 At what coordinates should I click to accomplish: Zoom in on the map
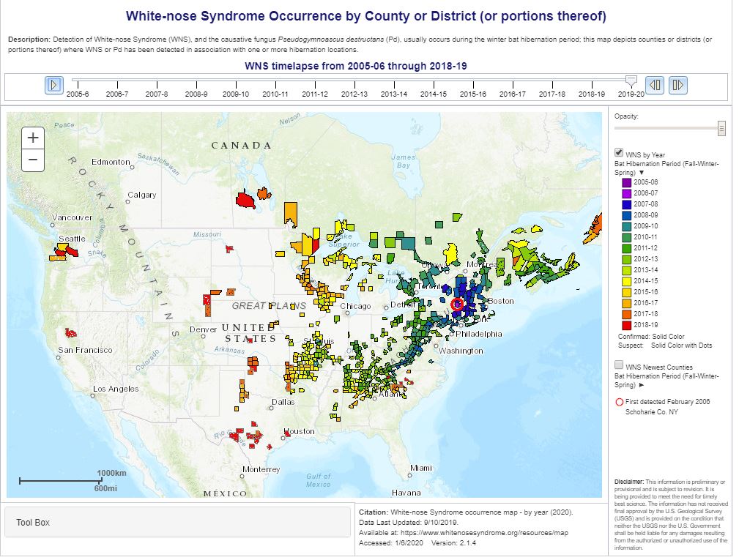click(33, 138)
